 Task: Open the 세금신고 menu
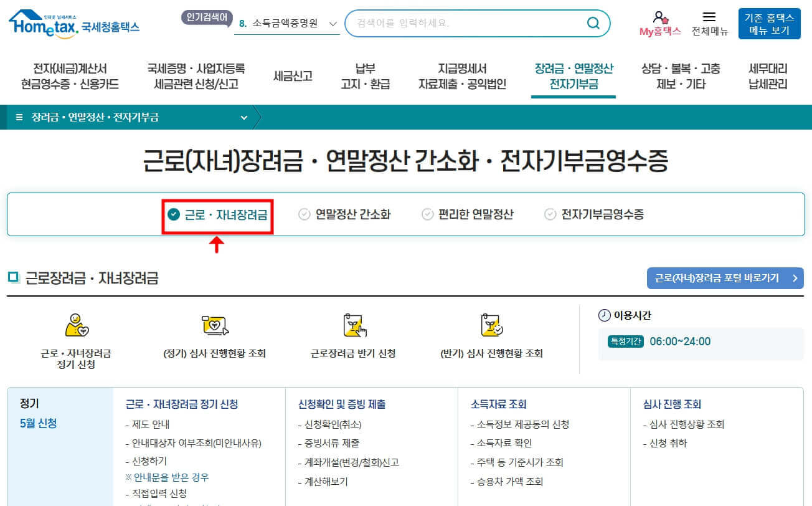coord(292,77)
